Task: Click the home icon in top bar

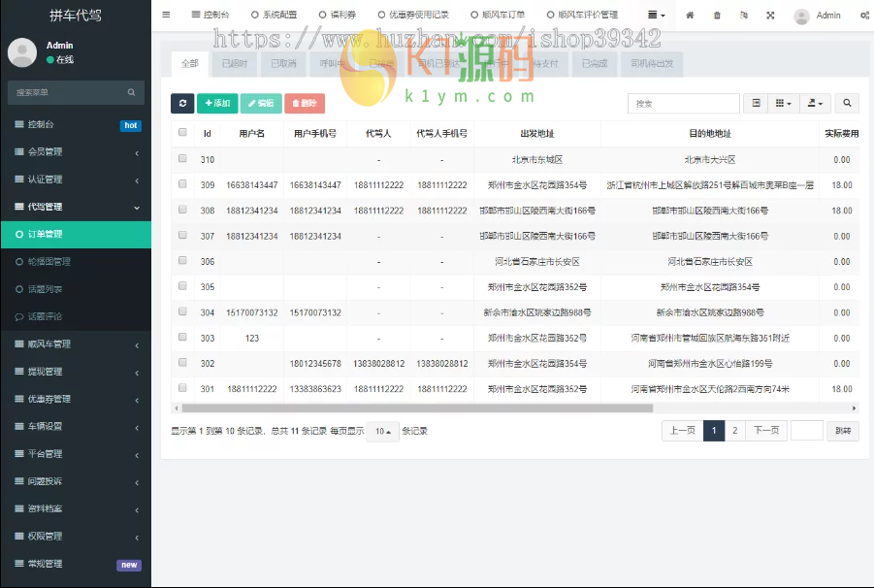Action: coord(690,16)
